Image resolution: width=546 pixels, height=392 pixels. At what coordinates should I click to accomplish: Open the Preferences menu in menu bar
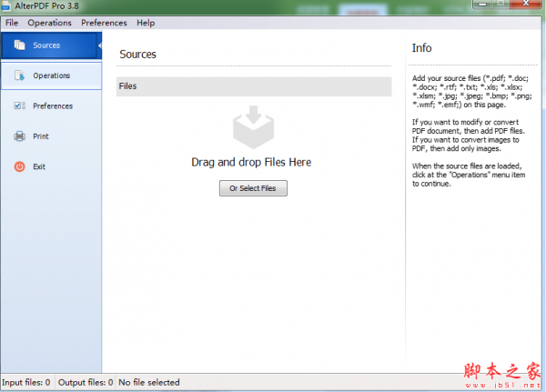click(x=104, y=23)
